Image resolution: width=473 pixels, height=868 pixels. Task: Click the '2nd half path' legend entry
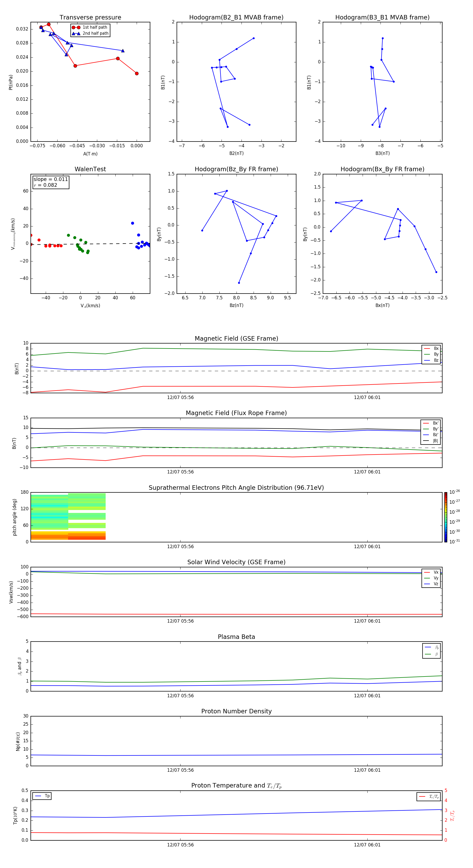tap(90, 33)
